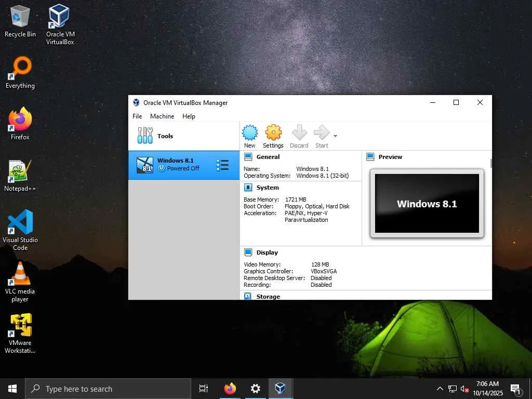Click the Boot Order value text
The image size is (532, 399).
click(x=317, y=206)
